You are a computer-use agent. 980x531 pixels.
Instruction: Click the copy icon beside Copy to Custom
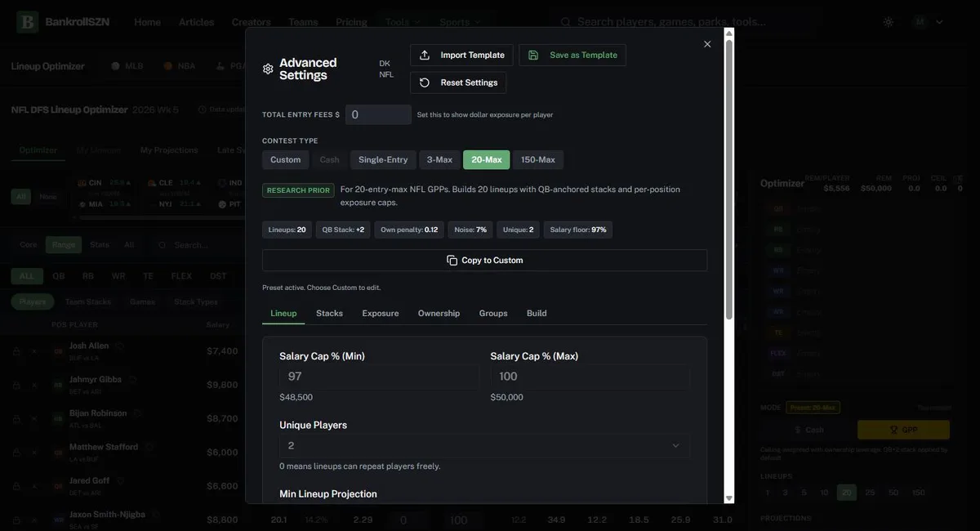point(452,261)
